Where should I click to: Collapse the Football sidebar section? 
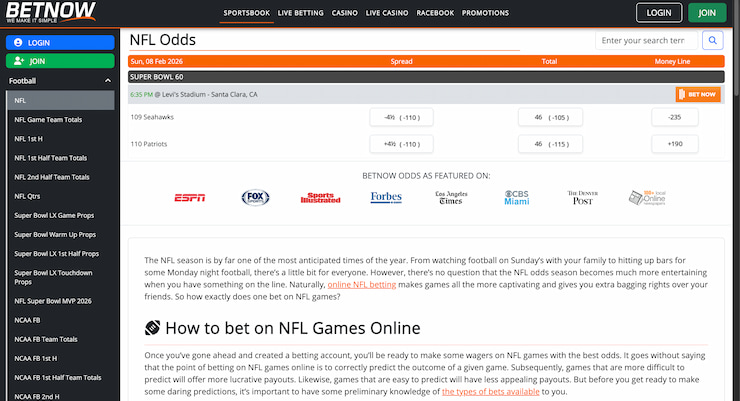click(x=108, y=81)
